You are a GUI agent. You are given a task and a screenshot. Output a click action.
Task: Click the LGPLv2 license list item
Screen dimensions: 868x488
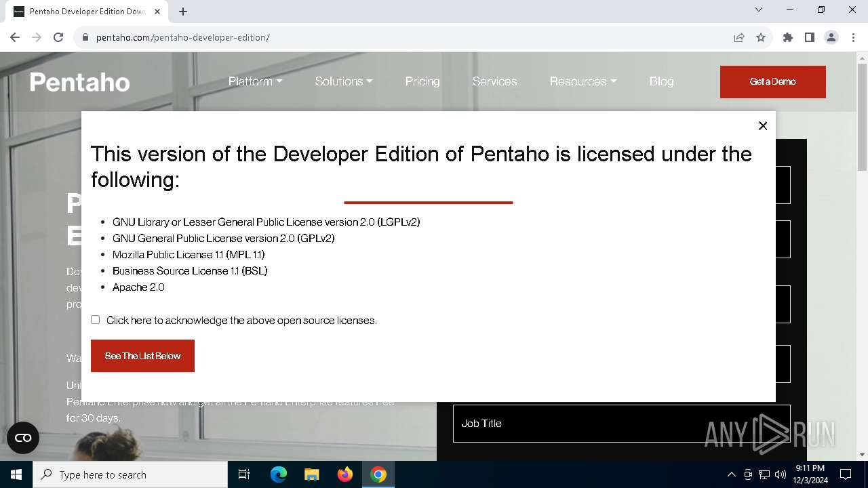coord(267,222)
